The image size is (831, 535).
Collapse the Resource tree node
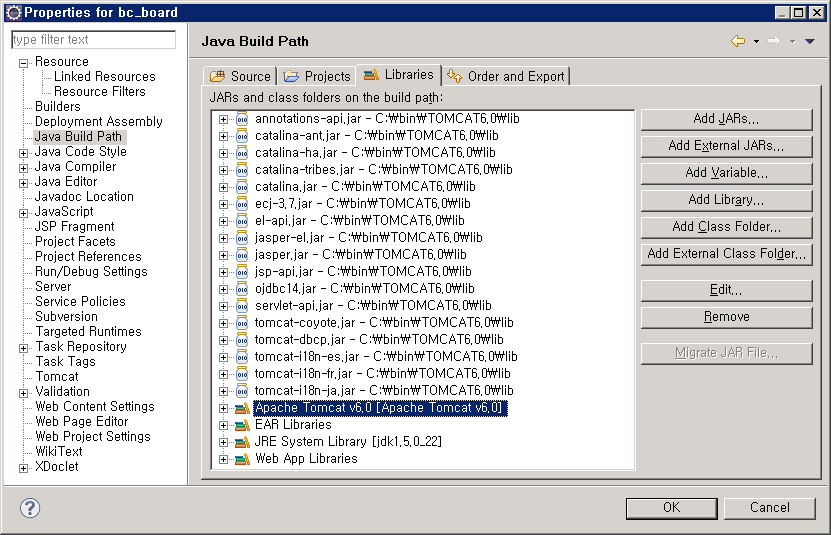click(24, 62)
